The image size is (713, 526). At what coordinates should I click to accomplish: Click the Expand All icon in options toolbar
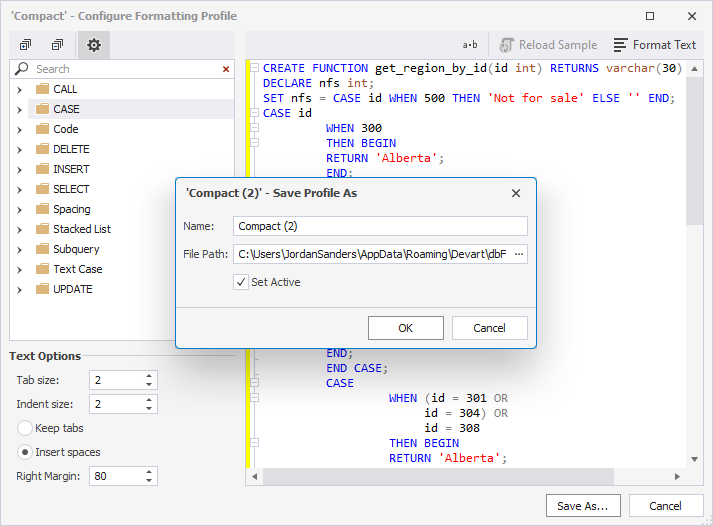click(x=25, y=45)
